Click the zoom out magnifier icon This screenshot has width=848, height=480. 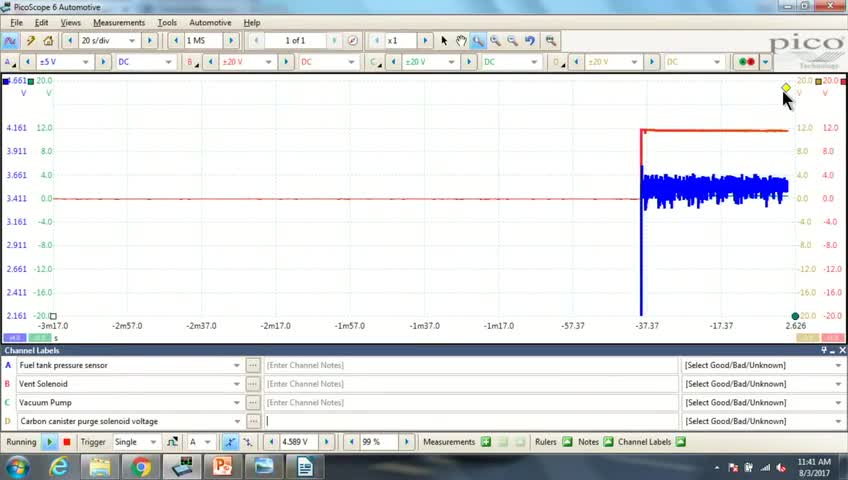pyautogui.click(x=512, y=41)
